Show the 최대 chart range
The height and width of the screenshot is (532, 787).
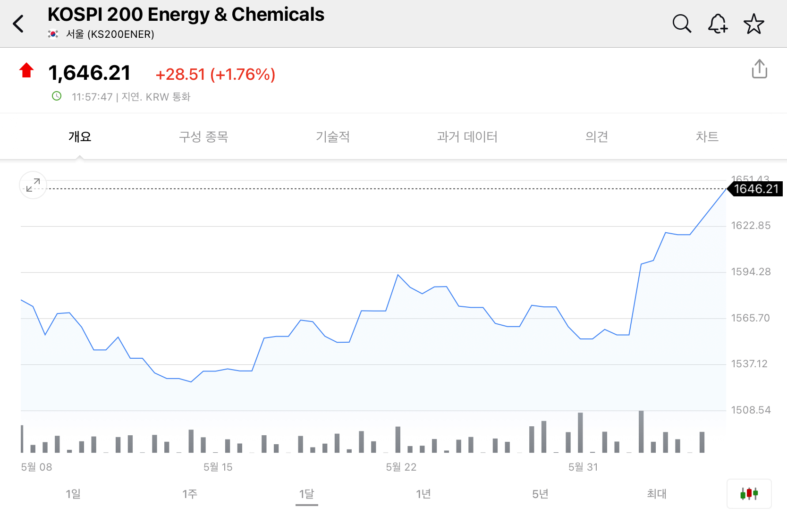click(657, 494)
